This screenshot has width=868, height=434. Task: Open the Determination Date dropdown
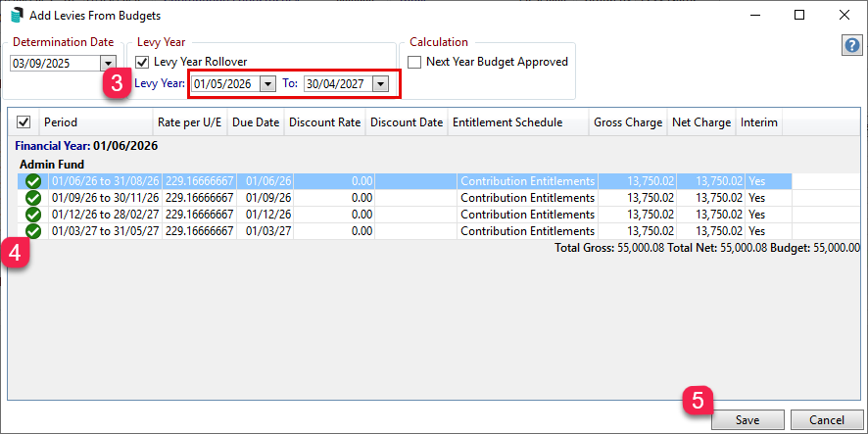(x=108, y=63)
